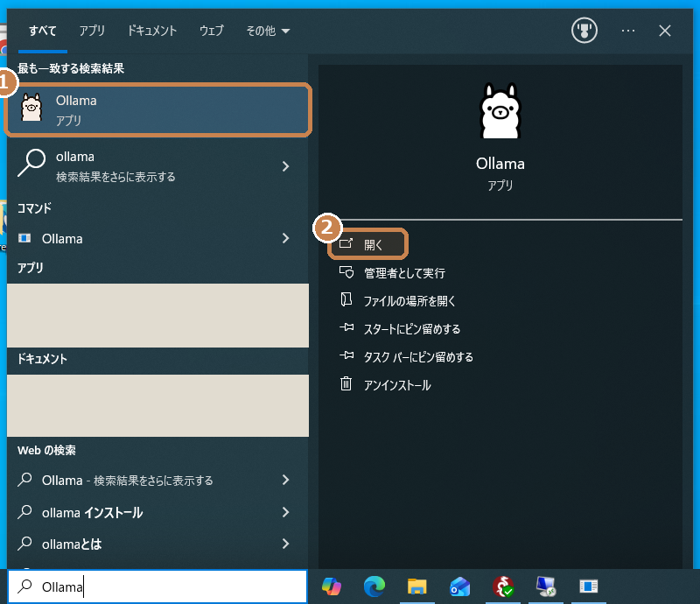Click the open icon next to 開く

(x=346, y=243)
